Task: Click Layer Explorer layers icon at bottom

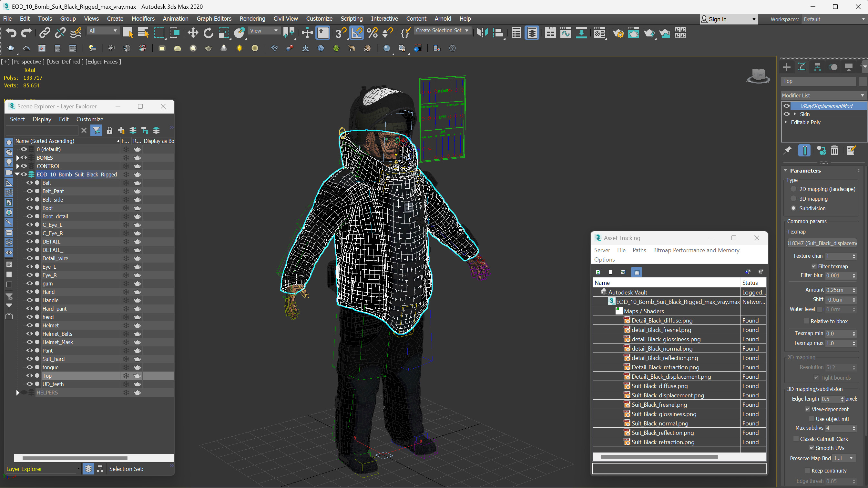Action: click(88, 469)
